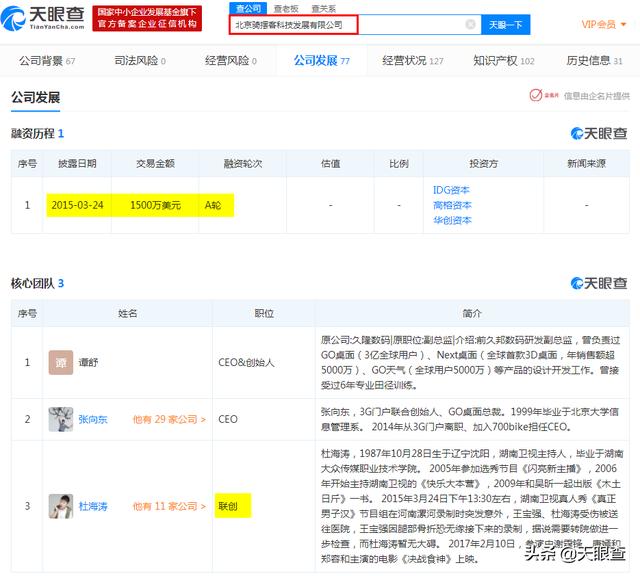Open the 经营风险 0 tab

(231, 61)
